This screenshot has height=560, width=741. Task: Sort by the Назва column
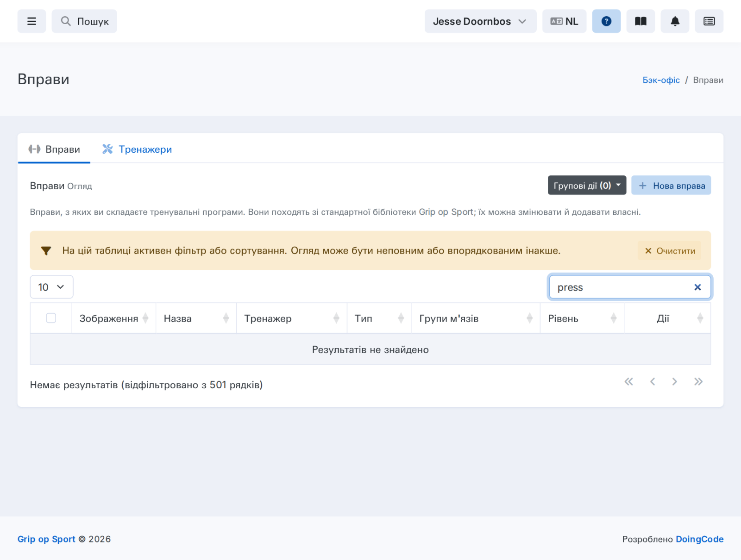[x=196, y=318]
